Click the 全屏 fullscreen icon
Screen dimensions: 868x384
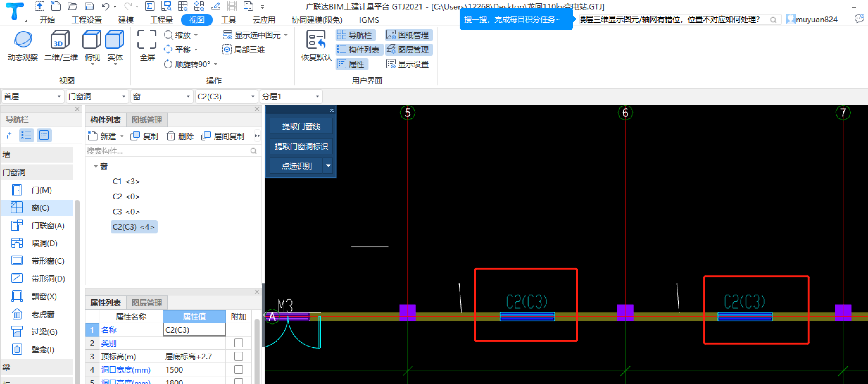coord(147,39)
